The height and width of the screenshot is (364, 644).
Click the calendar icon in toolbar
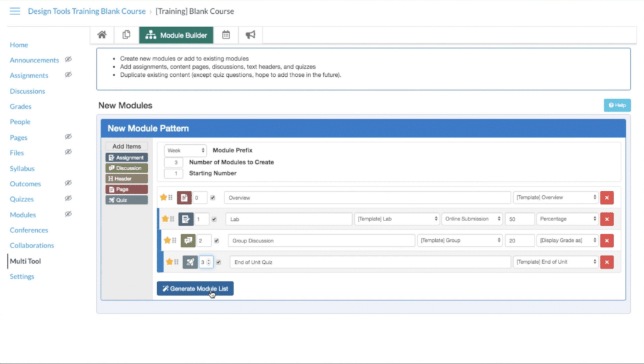point(226,35)
